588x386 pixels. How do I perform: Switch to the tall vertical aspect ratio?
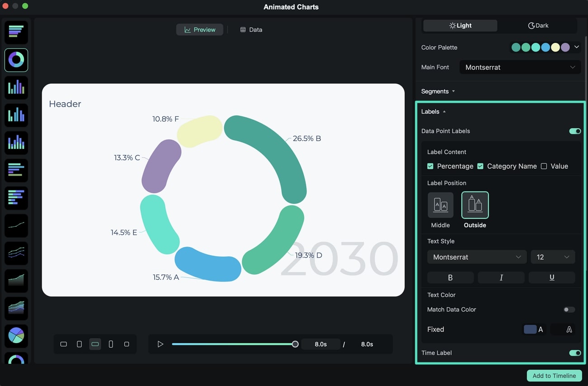pyautogui.click(x=111, y=344)
